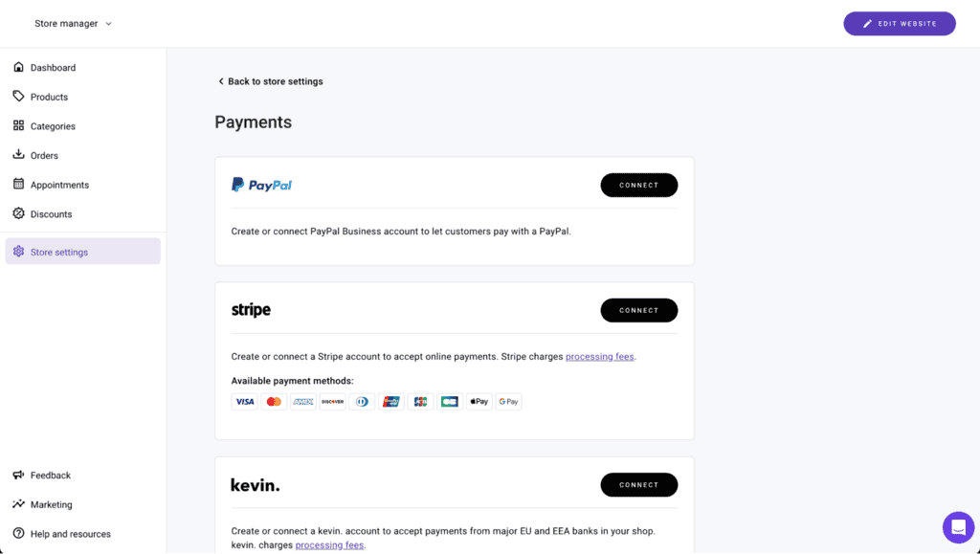Select the Google Pay payment icon
Viewport: 980px width, 554px height.
[508, 401]
